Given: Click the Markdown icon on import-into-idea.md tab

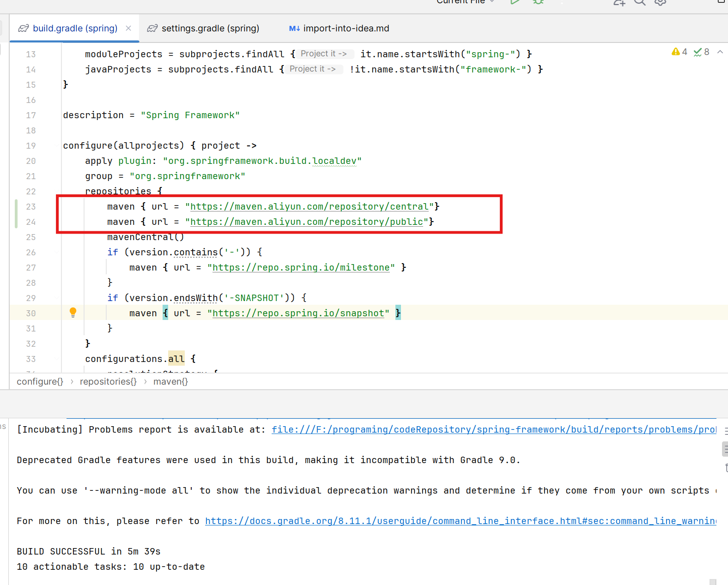Looking at the screenshot, I should point(294,28).
